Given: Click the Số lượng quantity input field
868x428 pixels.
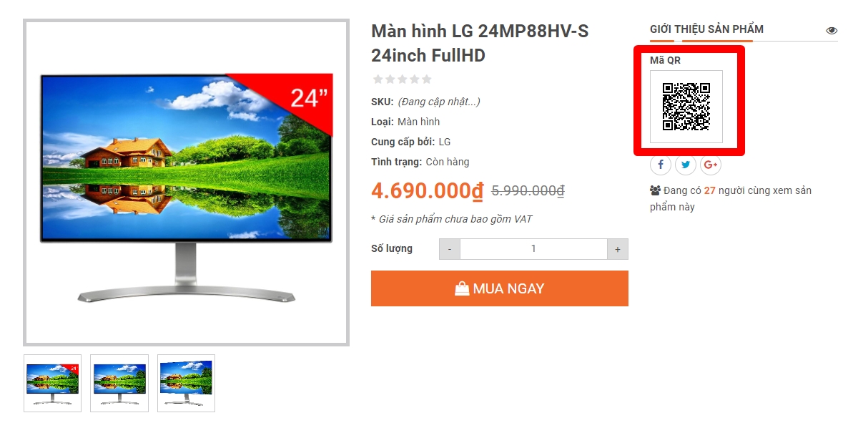Looking at the screenshot, I should [533, 249].
